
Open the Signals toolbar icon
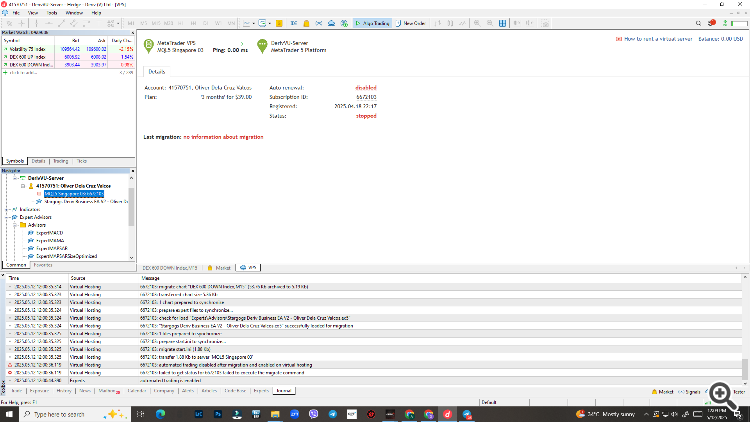pos(319,23)
